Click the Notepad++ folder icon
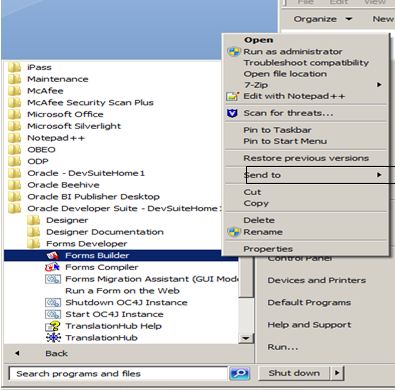 [x=15, y=138]
